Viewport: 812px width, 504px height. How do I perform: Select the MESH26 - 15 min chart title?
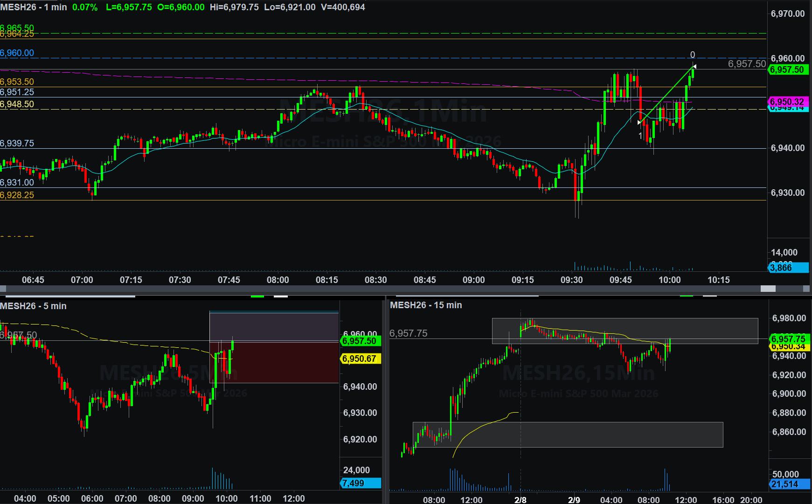click(x=426, y=305)
